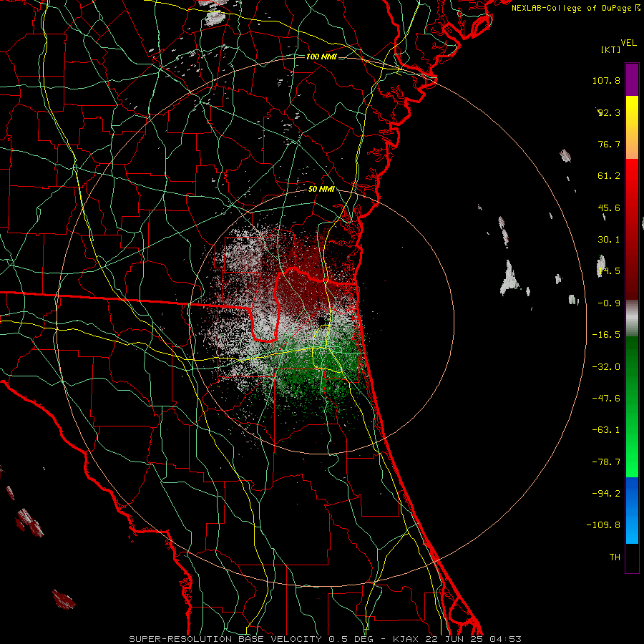This screenshot has width=644, height=644.
Task: Click the 100 NMI range ring label
Action: [321, 57]
